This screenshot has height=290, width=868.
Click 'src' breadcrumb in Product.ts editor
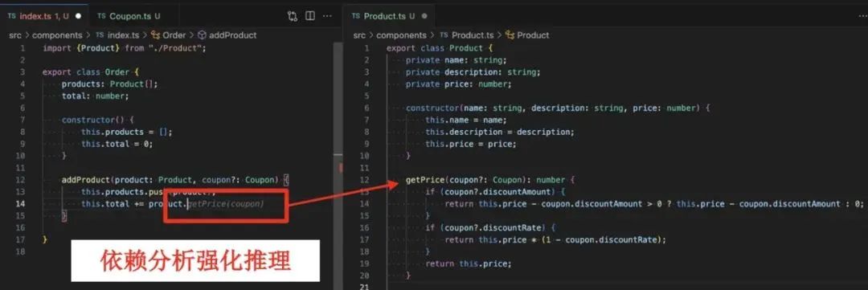coord(360,35)
